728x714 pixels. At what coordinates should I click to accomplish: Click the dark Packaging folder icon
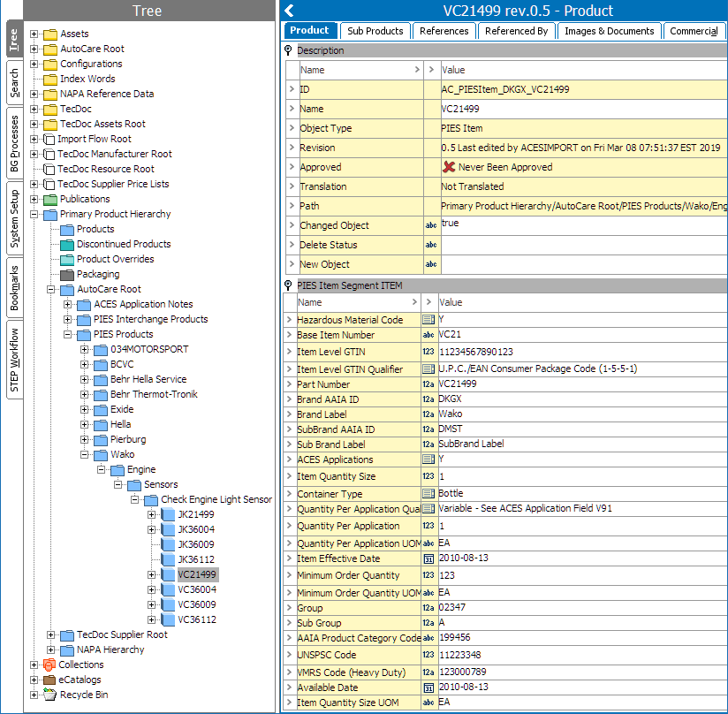(x=67, y=275)
